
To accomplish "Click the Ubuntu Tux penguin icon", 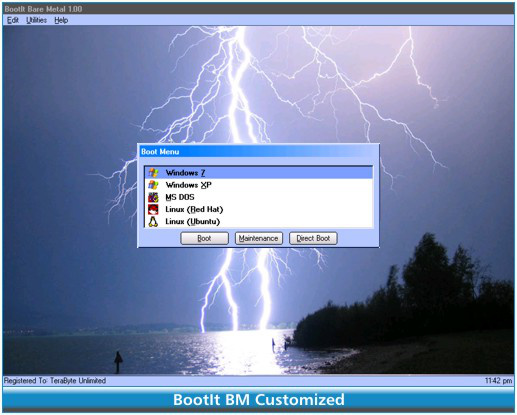I will (x=153, y=222).
